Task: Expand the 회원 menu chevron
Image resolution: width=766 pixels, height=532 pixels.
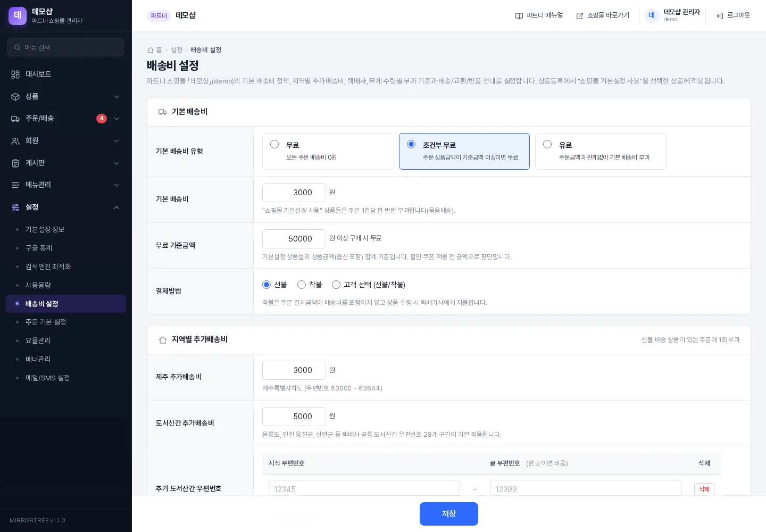Action: 116,140
